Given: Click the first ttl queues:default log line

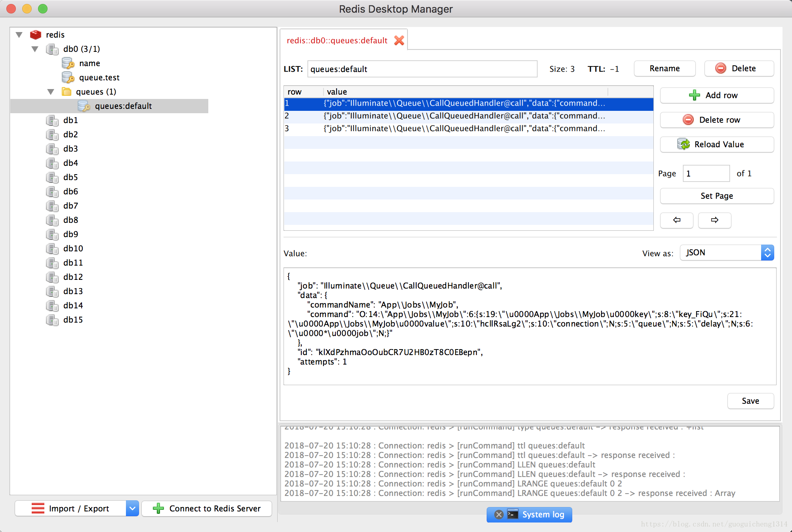Looking at the screenshot, I should [434, 446].
